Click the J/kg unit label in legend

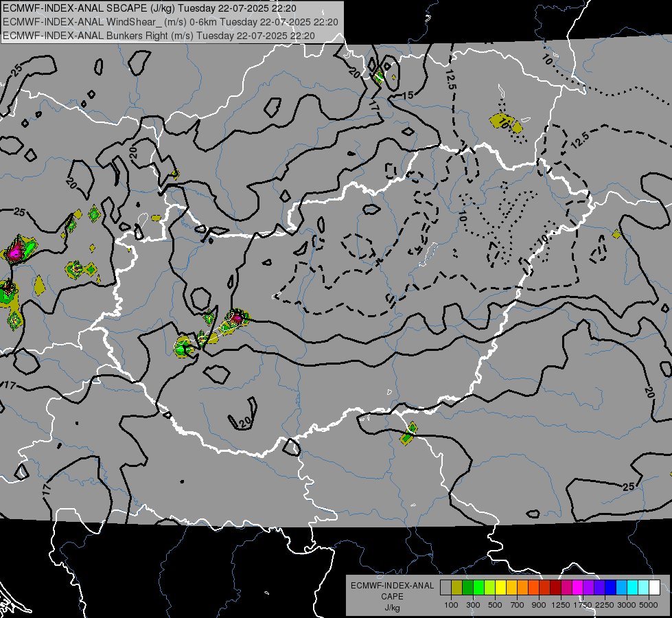(392, 608)
